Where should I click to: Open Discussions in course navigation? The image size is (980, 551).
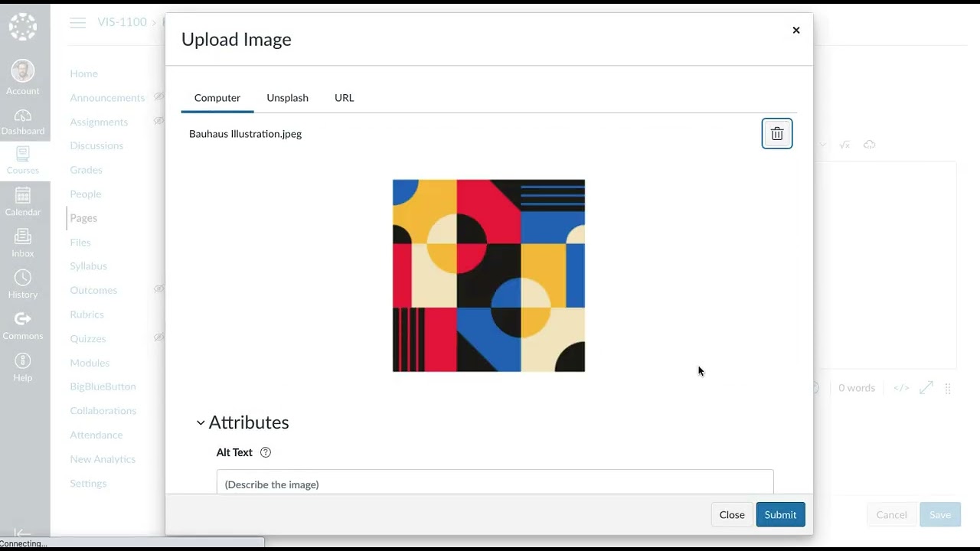(x=96, y=145)
